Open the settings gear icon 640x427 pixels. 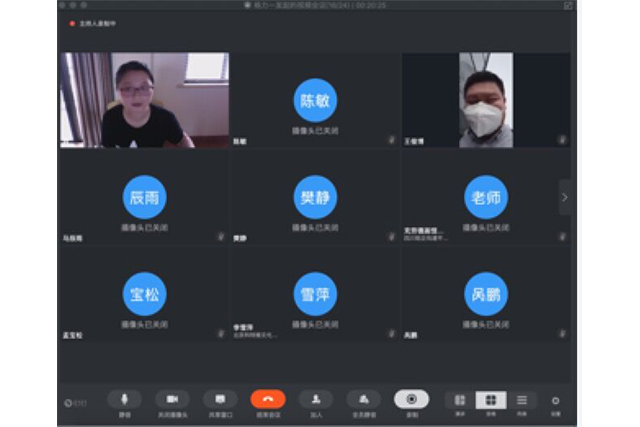click(556, 401)
